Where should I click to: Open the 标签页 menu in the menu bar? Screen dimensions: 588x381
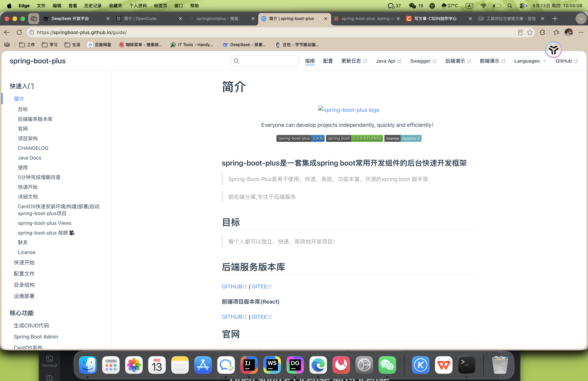(x=160, y=6)
